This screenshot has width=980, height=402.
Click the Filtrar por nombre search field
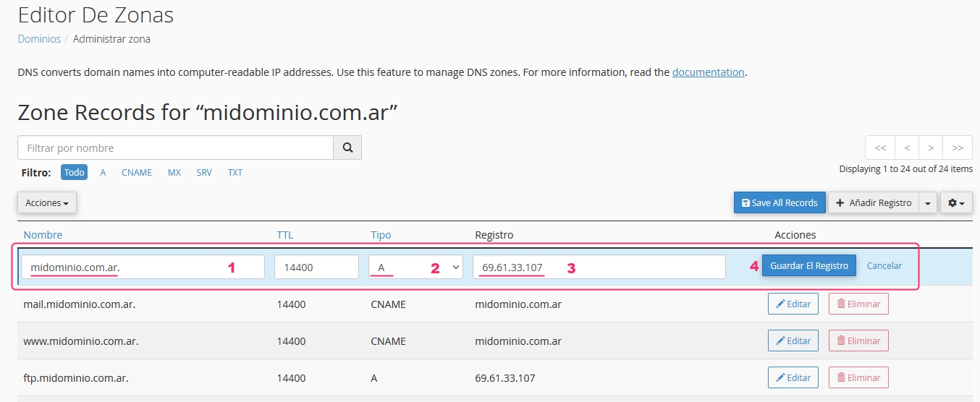(175, 147)
